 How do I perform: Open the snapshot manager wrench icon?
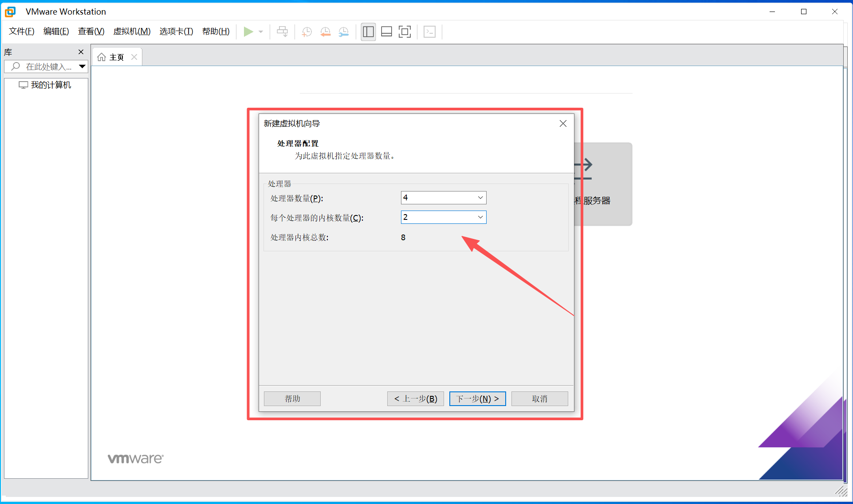point(344,31)
